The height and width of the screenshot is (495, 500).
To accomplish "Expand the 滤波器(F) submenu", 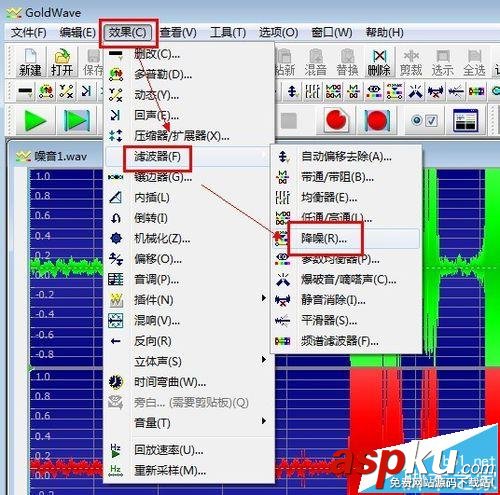I will coord(188,156).
